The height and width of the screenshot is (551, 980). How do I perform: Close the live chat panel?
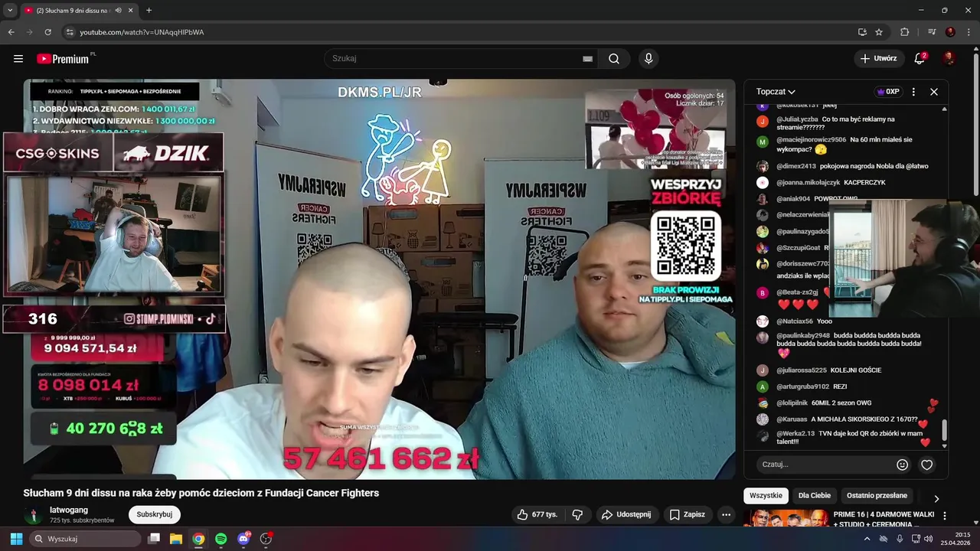click(x=934, y=92)
